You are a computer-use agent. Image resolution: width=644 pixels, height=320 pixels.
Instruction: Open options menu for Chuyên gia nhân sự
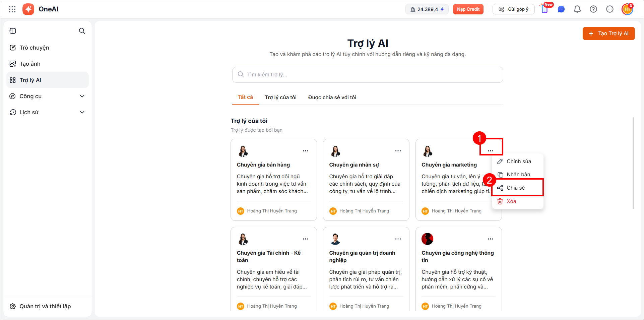coord(398,151)
